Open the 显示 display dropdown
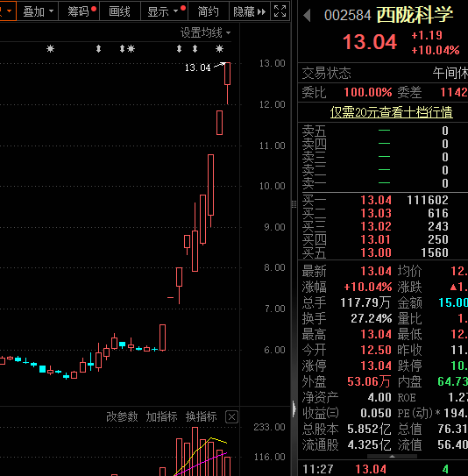 [x=163, y=11]
